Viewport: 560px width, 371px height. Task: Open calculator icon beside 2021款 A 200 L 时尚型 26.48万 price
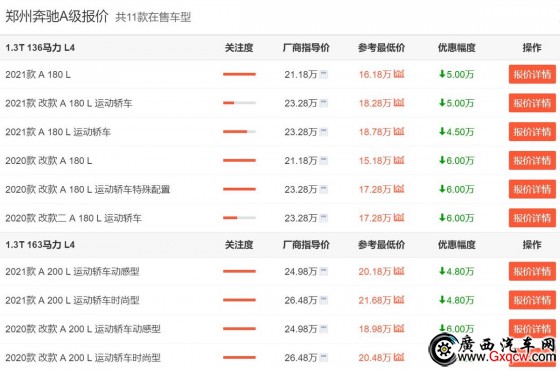[x=324, y=300]
